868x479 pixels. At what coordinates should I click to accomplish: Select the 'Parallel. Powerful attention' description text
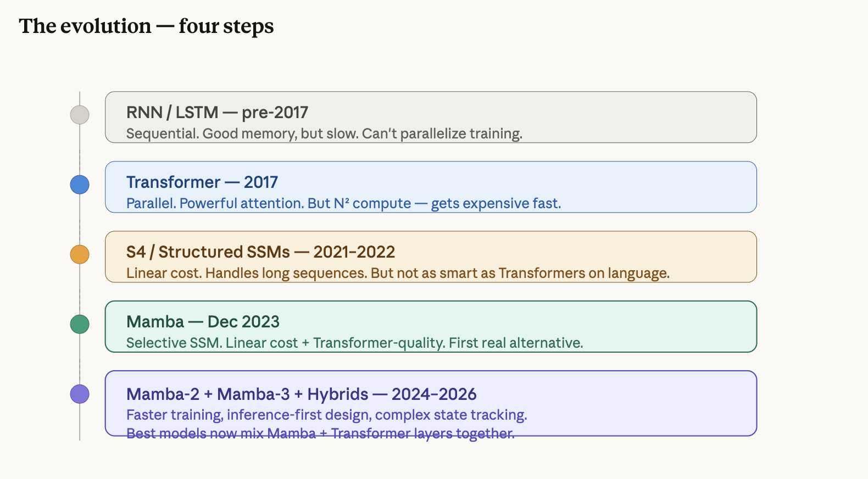(343, 203)
